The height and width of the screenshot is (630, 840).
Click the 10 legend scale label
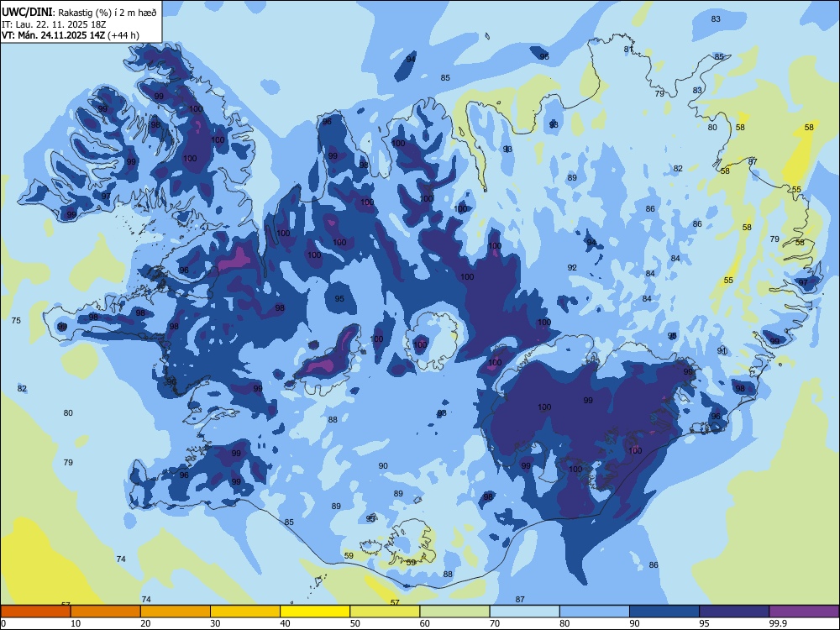point(76,623)
